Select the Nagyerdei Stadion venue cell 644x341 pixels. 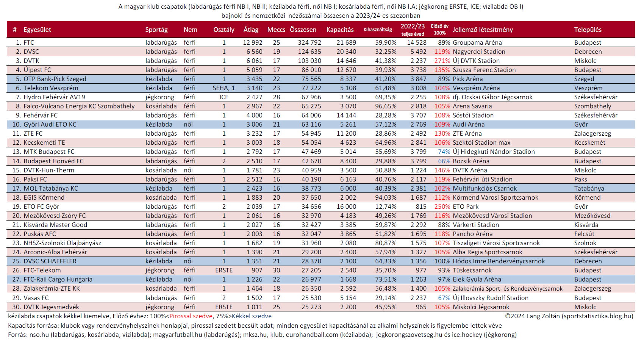click(479, 52)
